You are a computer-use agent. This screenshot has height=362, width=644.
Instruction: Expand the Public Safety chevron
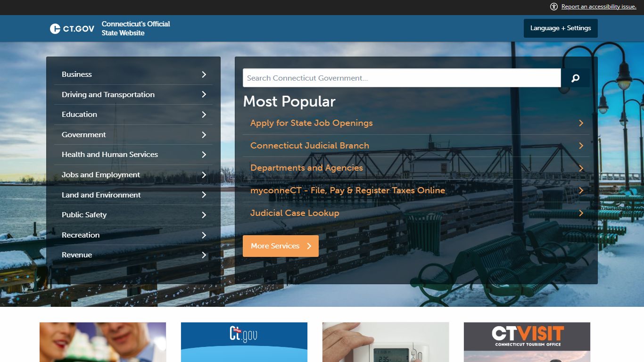pos(204,215)
